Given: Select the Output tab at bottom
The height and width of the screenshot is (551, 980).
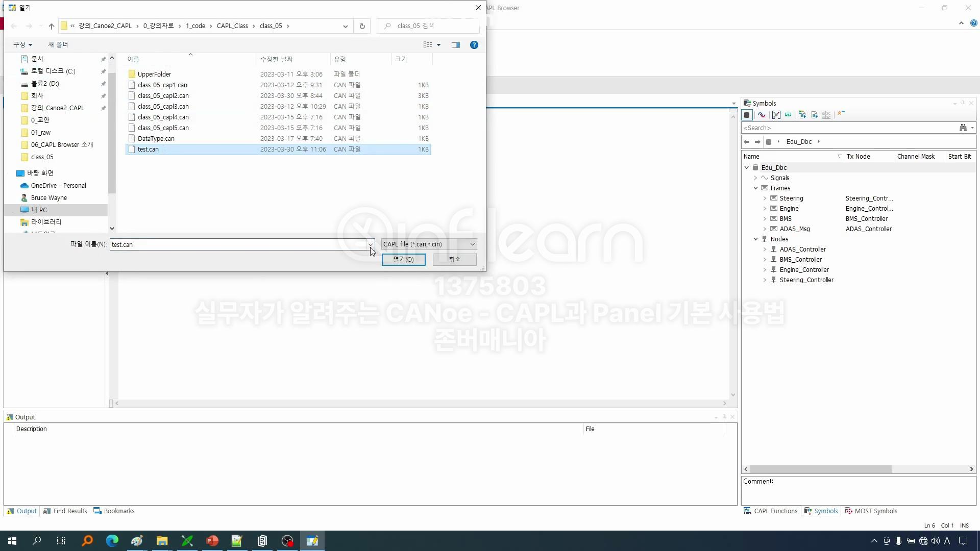Looking at the screenshot, I should tap(22, 511).
